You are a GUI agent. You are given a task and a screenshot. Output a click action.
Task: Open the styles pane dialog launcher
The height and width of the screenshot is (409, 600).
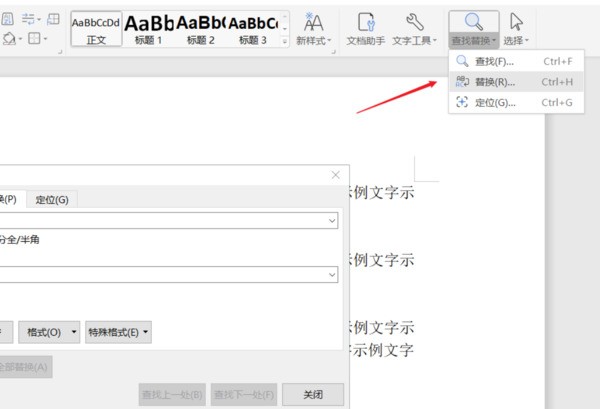(333, 52)
